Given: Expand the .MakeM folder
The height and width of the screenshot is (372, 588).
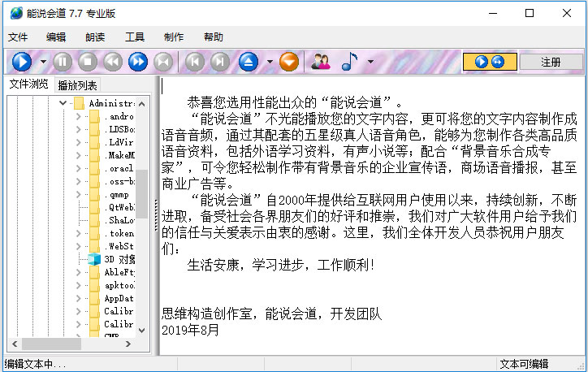Looking at the screenshot, I should point(79,155).
